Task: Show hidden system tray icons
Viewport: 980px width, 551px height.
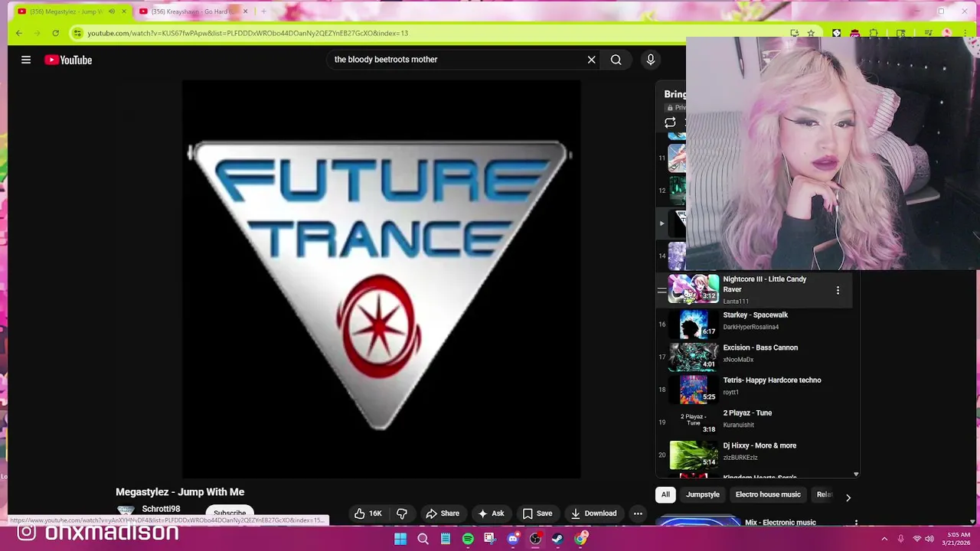Action: pos(884,539)
